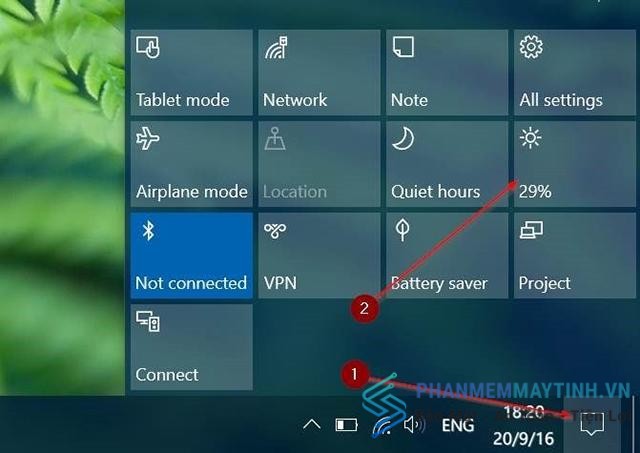Toggle the Location tile

(319, 164)
